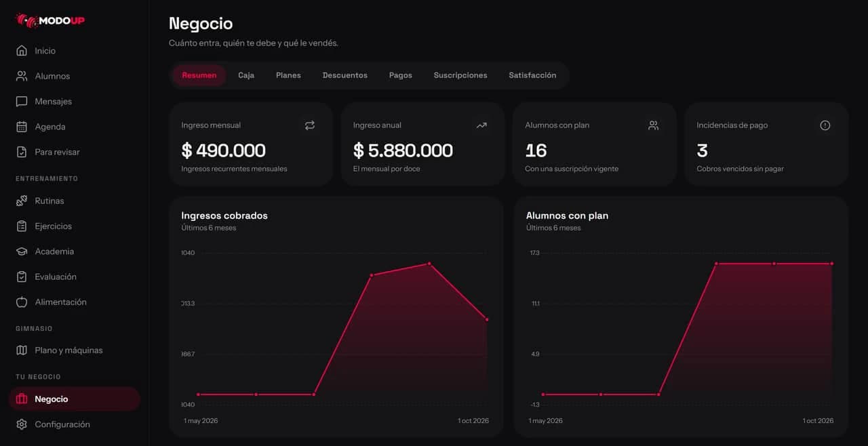Click the last data point of Alumnos con plan chart
The width and height of the screenshot is (868, 446).
[x=831, y=264]
